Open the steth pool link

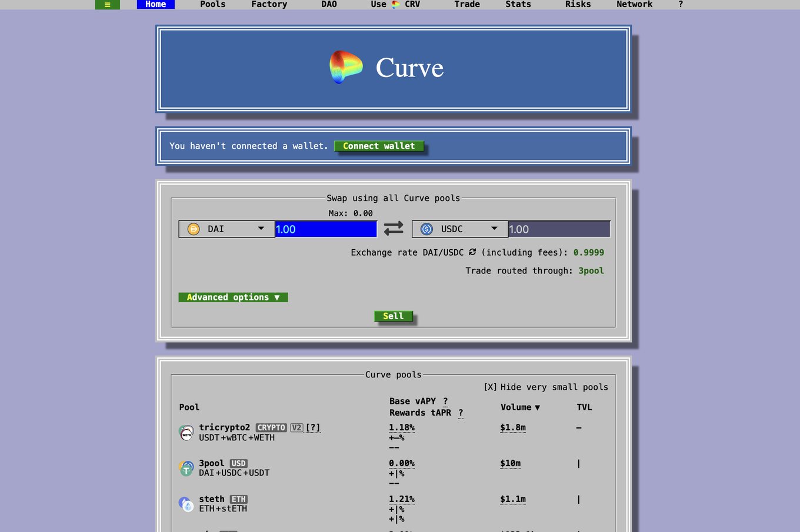pyautogui.click(x=212, y=499)
